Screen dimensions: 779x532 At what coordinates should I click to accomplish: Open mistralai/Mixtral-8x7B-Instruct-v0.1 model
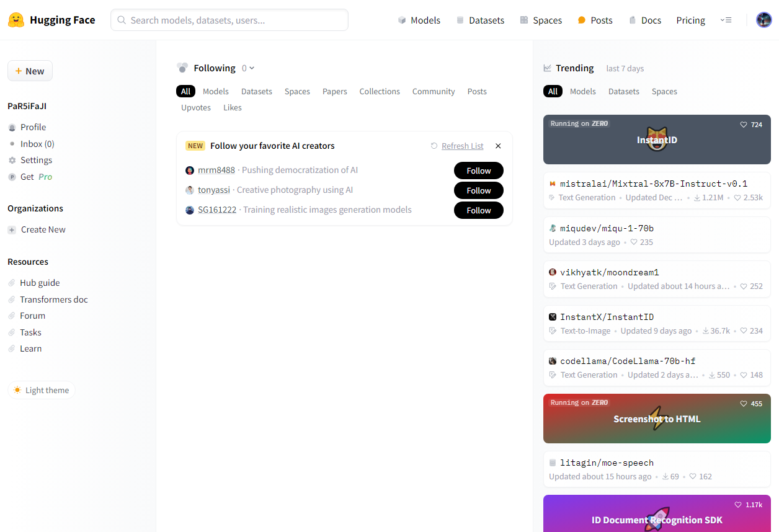coord(657,190)
